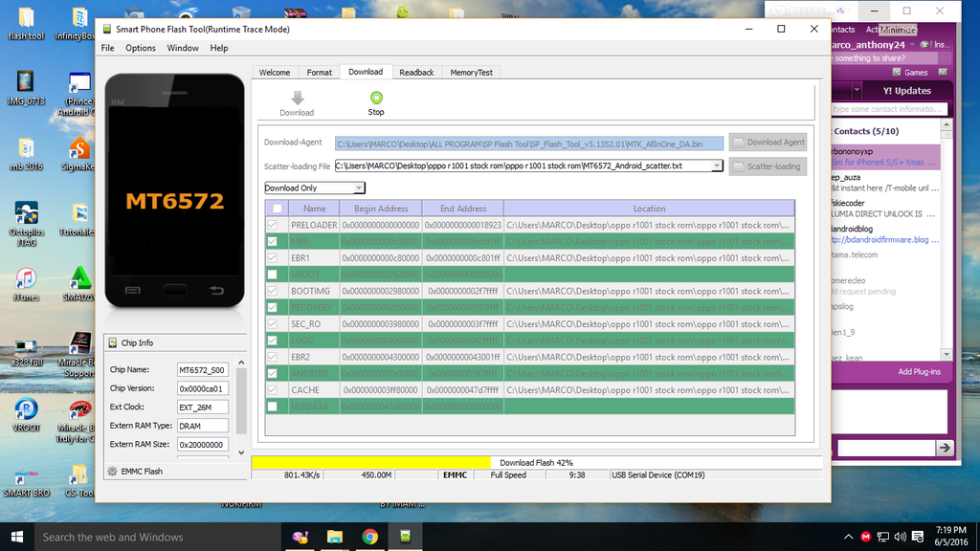Viewport: 980px width, 551px height.
Task: Open the Options menu
Action: click(x=141, y=48)
